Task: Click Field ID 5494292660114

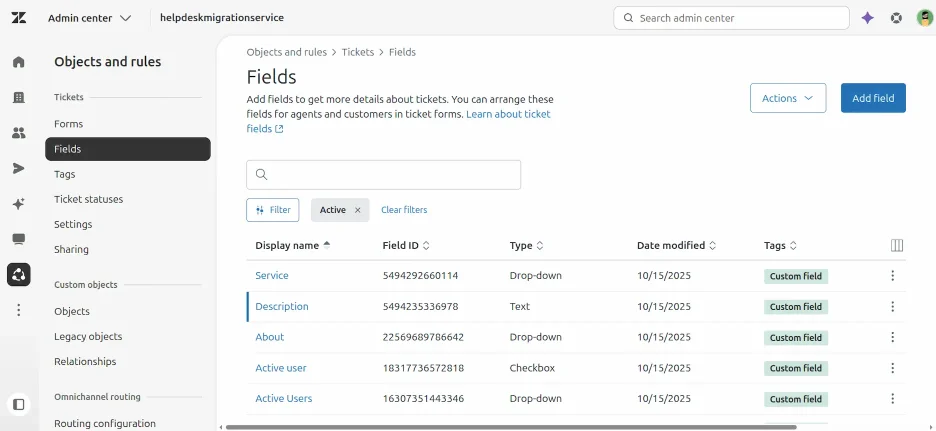Action: point(420,275)
